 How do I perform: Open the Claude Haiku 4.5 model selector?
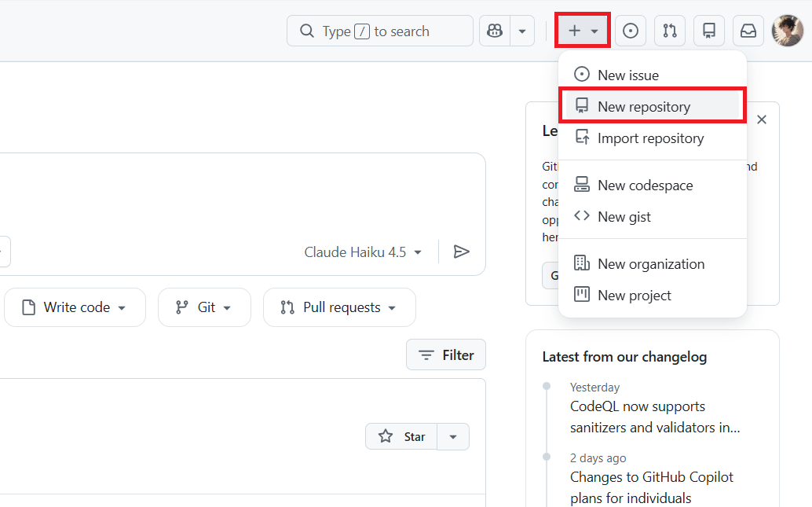click(363, 252)
